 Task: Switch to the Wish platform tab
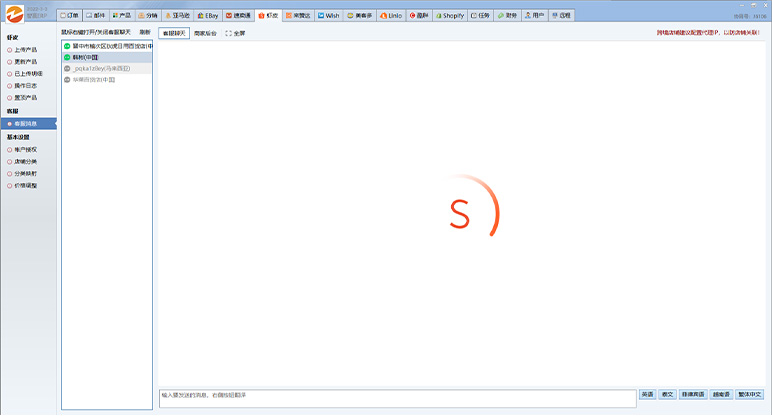329,16
